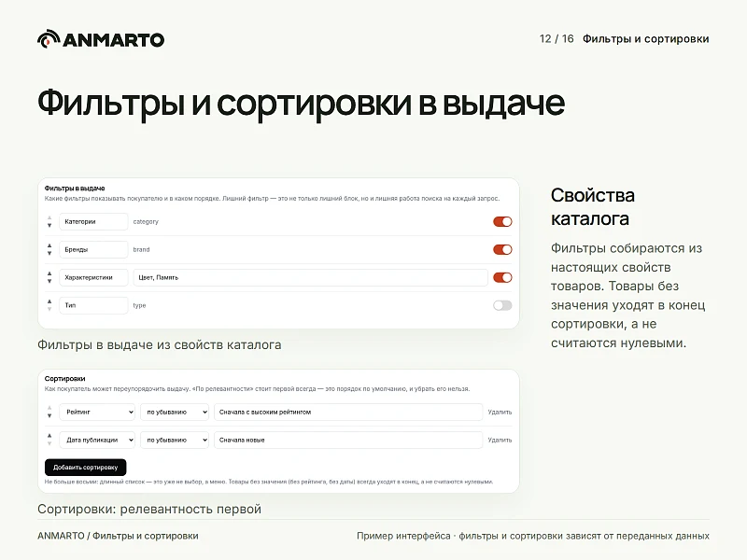This screenshot has width=747, height=560.
Task: Click footer ANMARTO / Фильтры и сортировки
Action: [118, 536]
